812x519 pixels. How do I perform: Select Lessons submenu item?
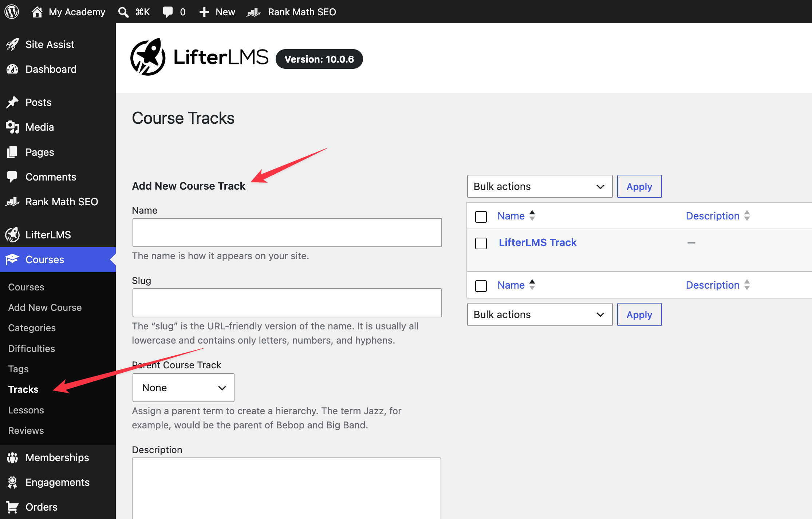pyautogui.click(x=26, y=410)
